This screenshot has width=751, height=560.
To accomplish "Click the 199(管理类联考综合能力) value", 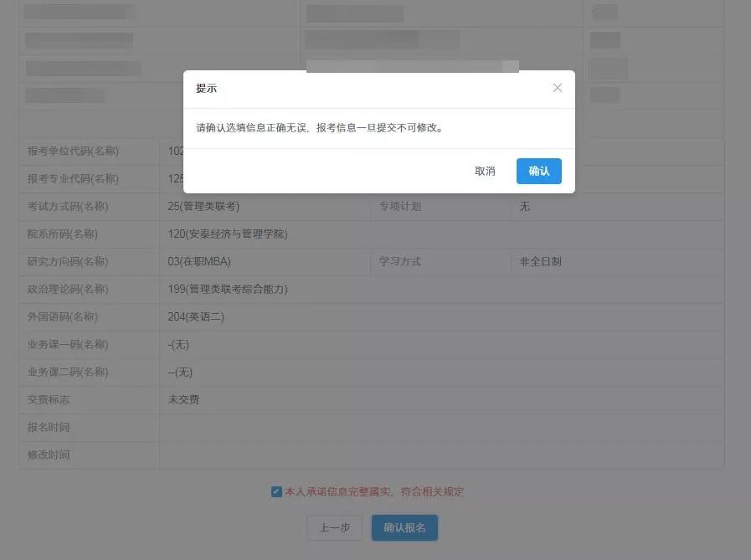I will point(227,290).
